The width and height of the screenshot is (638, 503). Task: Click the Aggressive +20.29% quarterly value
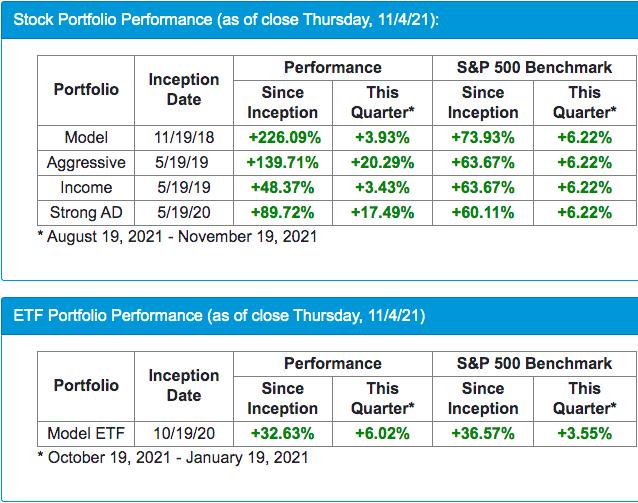(x=382, y=162)
